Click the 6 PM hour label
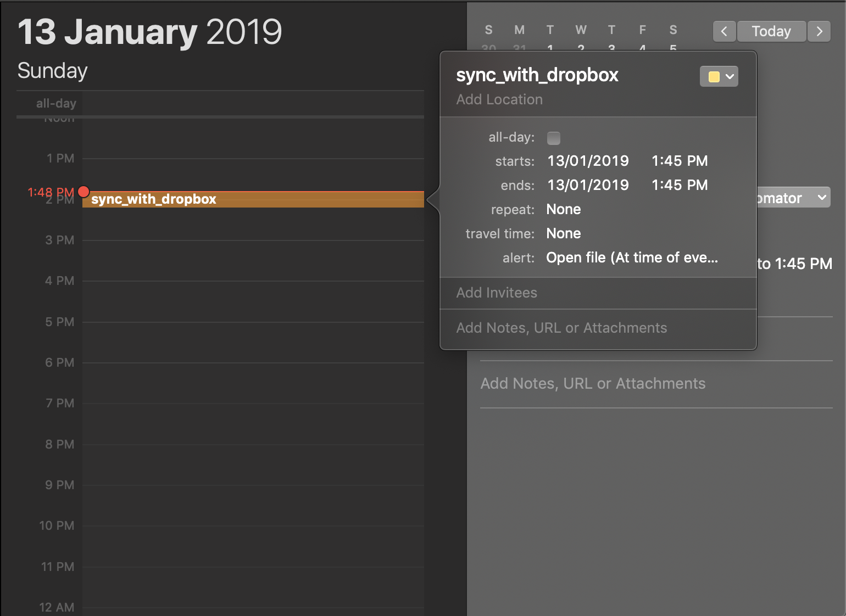 point(60,362)
